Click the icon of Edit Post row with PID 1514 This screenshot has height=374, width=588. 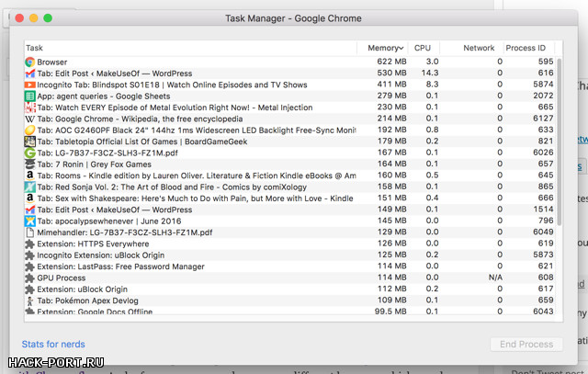click(x=30, y=210)
